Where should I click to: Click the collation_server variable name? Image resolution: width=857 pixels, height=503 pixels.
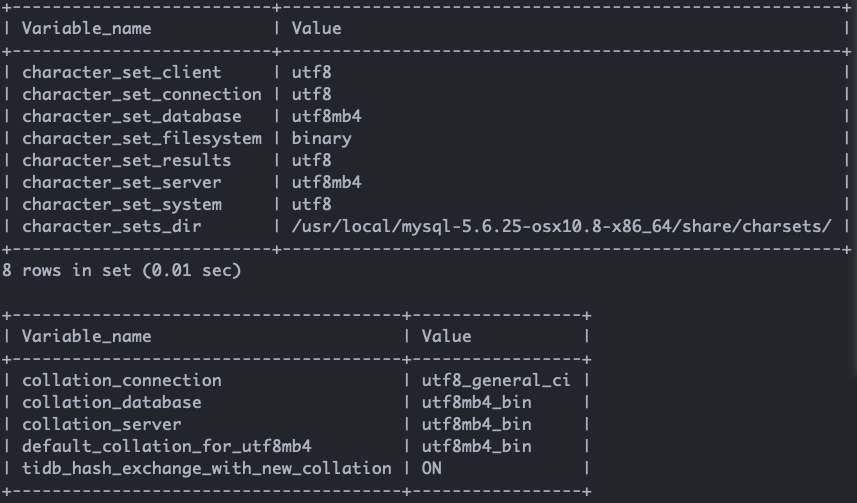coord(102,424)
